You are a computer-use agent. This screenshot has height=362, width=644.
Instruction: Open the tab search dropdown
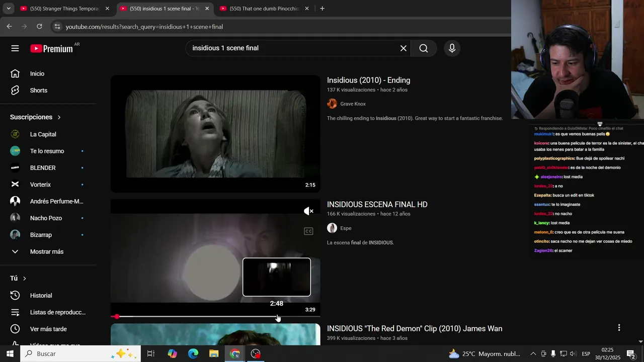click(x=8, y=9)
